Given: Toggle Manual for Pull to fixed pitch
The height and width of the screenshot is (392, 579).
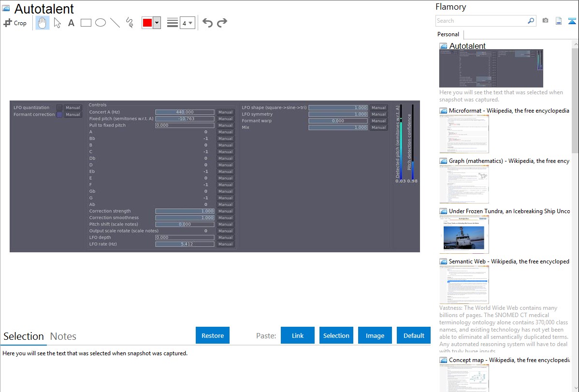Looking at the screenshot, I should pyautogui.click(x=225, y=125).
